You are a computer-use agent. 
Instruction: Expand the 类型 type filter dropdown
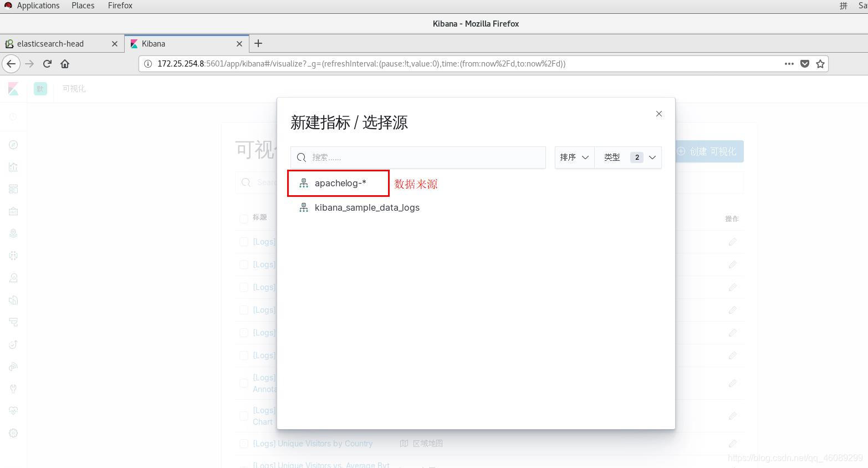[x=629, y=157]
